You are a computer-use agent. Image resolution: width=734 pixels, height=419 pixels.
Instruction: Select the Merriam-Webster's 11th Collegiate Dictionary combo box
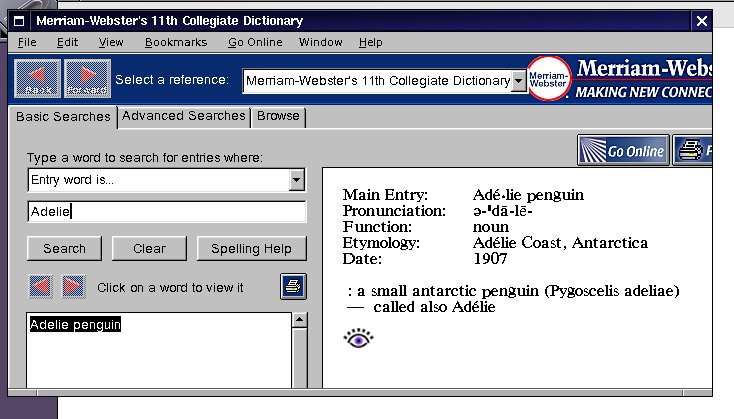point(384,81)
